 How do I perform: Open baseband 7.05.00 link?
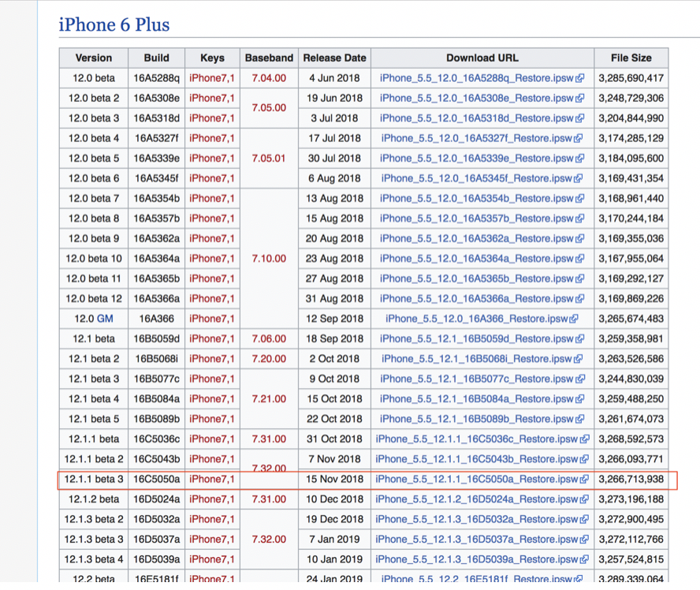[269, 108]
